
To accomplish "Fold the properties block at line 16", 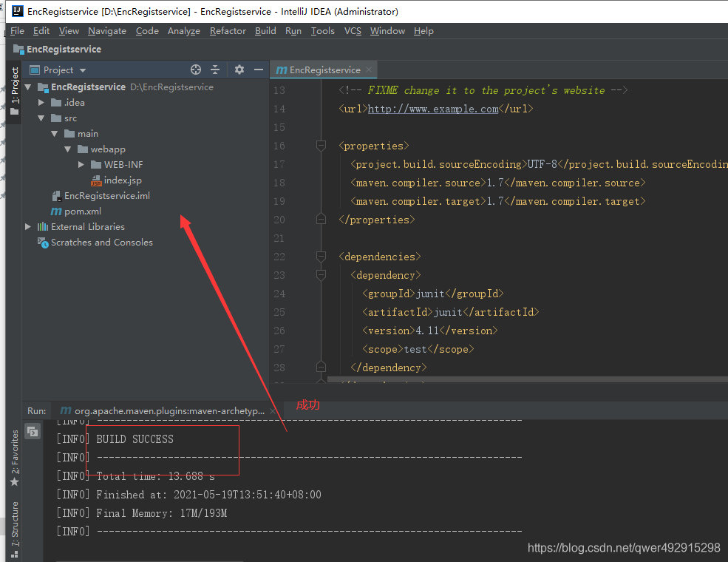I will [321, 146].
